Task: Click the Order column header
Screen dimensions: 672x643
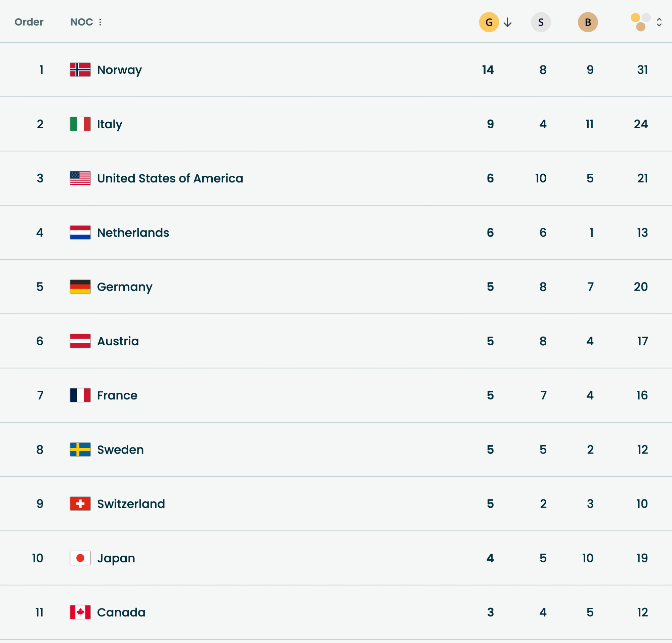Action: point(29,22)
